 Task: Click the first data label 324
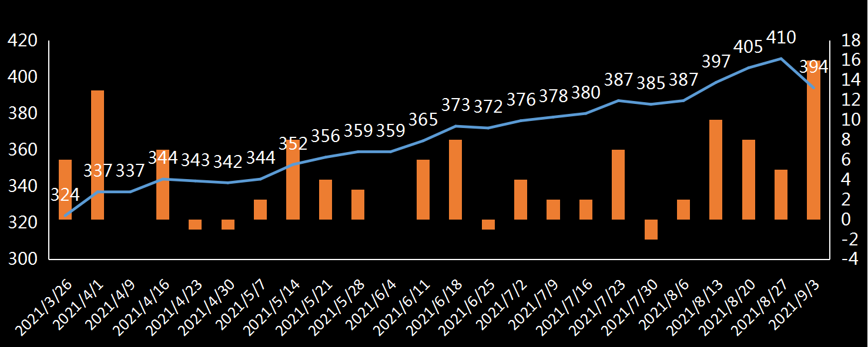click(x=65, y=195)
